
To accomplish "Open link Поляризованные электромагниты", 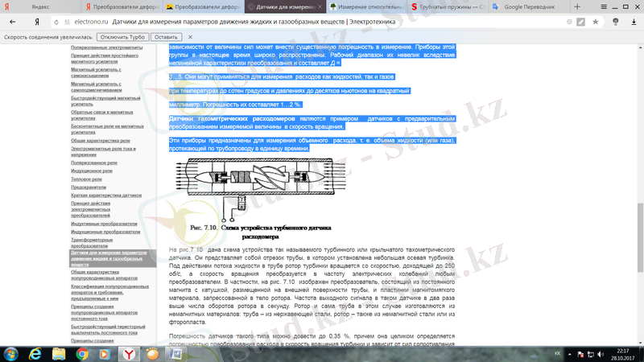I will [106, 47].
